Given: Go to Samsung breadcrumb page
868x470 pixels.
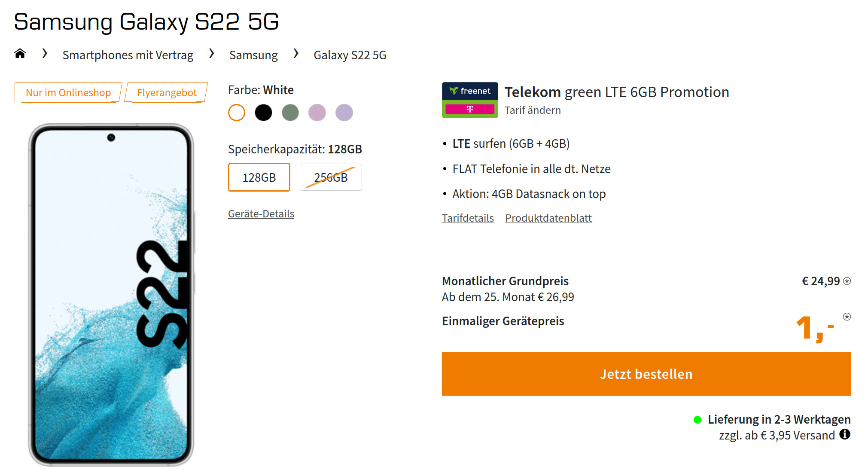Looking at the screenshot, I should tap(253, 55).
